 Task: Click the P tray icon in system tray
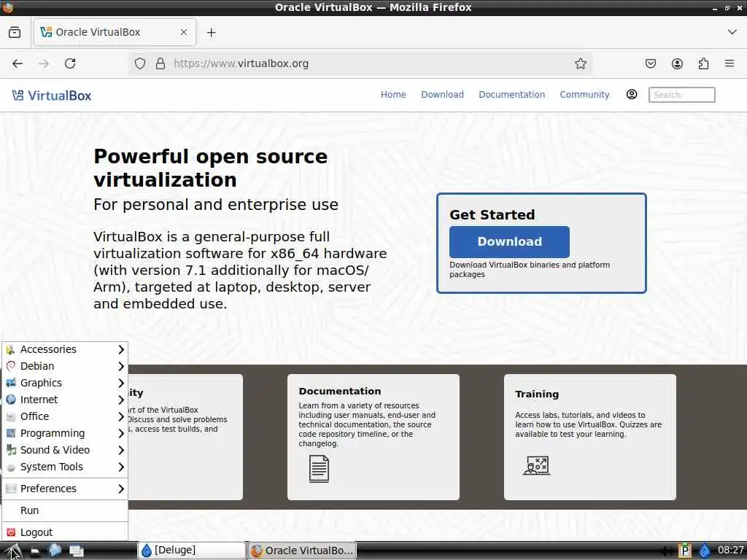684,551
